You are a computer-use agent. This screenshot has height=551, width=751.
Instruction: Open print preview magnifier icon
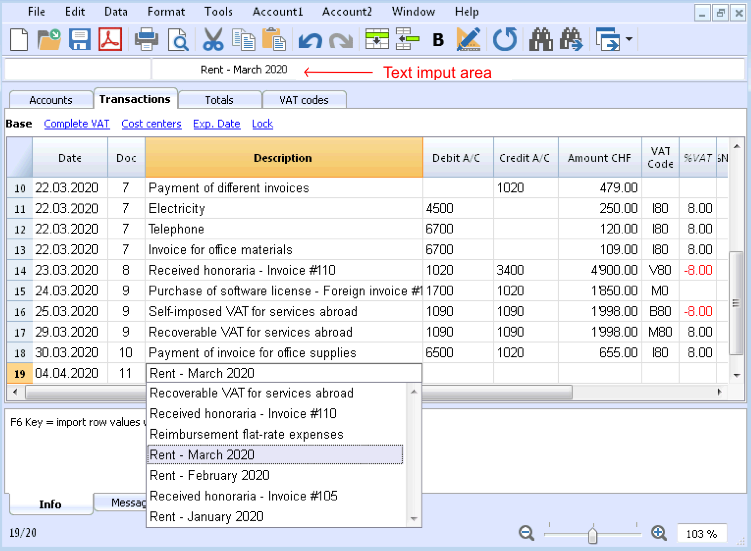click(x=178, y=40)
